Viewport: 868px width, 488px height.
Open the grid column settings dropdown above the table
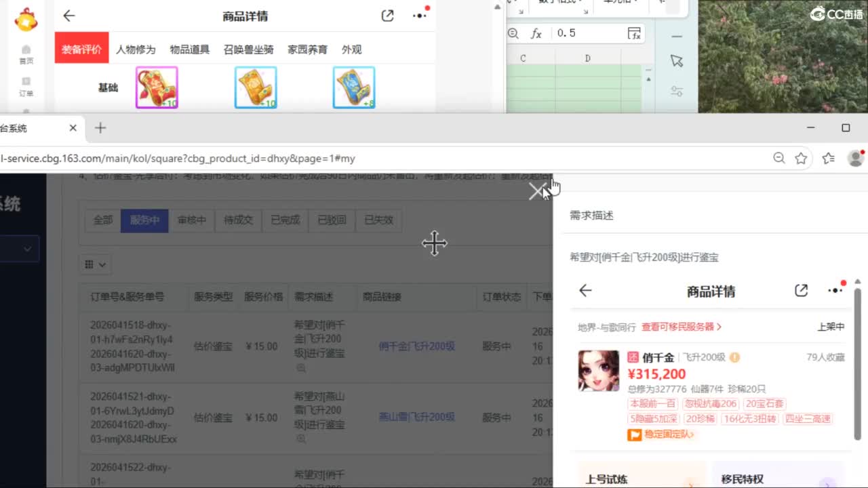pyautogui.click(x=95, y=264)
